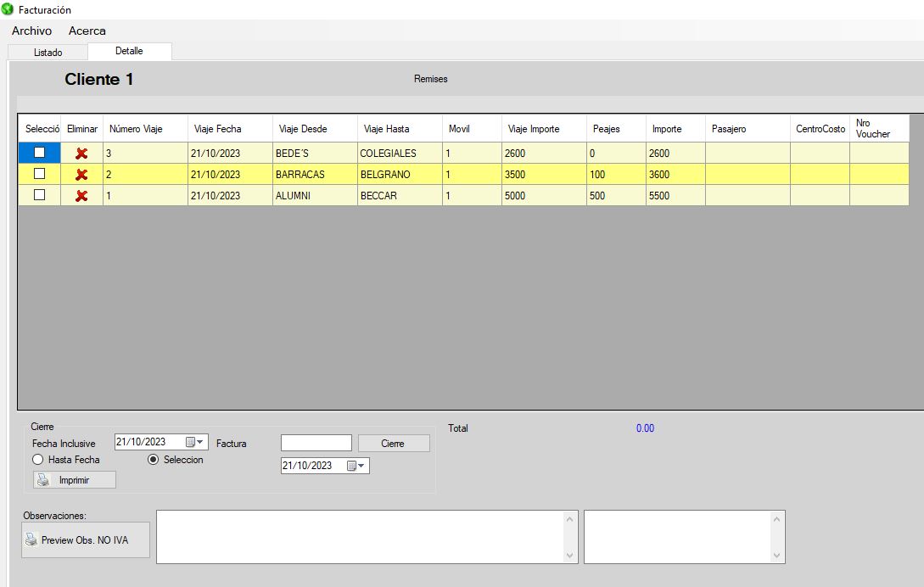Click the red X delete icon for trip 3

point(81,154)
